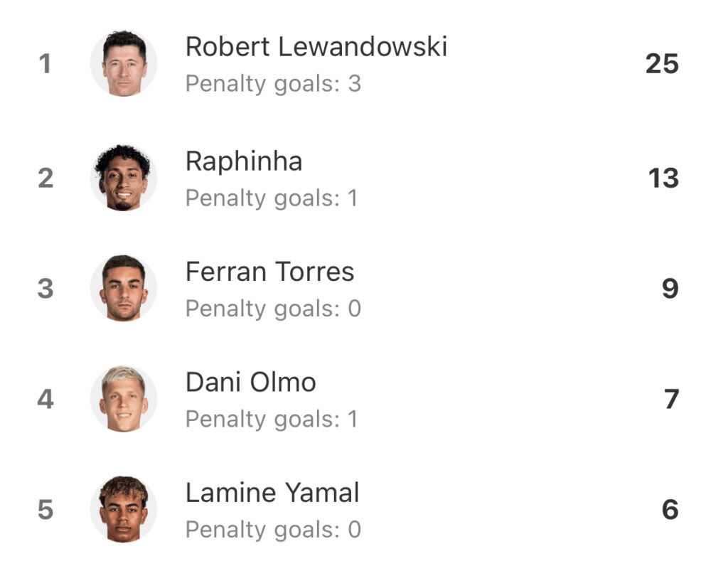728x571 pixels.
Task: Select rank number 3 in the list
Action: pos(45,289)
